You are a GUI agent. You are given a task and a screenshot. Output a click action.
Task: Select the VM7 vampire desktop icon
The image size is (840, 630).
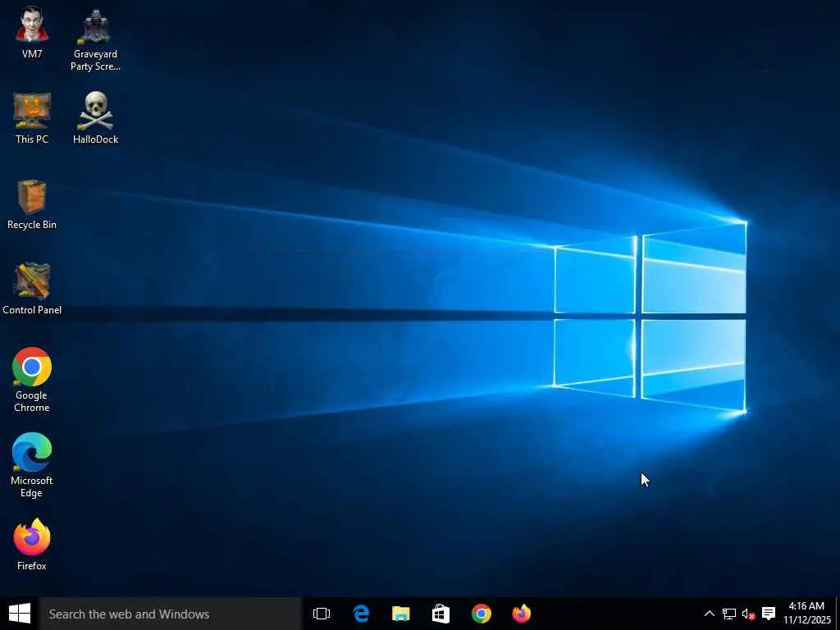32,32
